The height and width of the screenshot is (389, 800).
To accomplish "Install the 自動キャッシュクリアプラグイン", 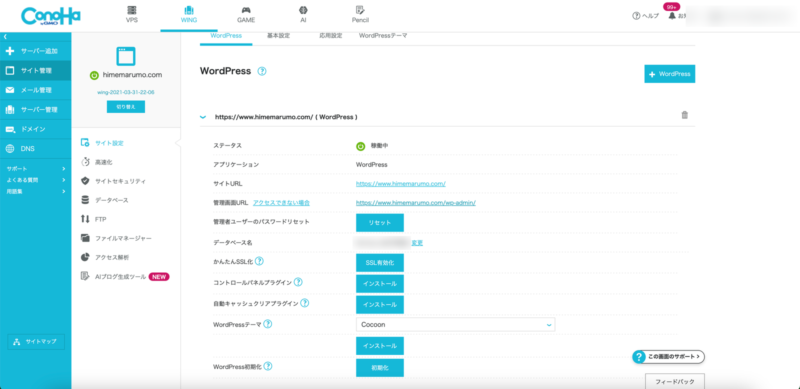I will (x=380, y=305).
